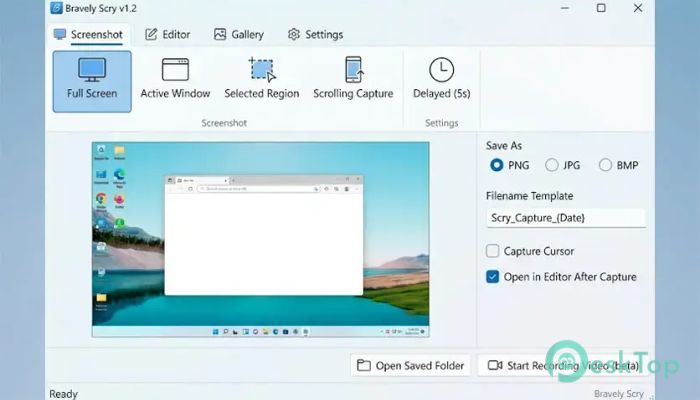Enable the Capture Cursor checkbox
The height and width of the screenshot is (400, 700).
(493, 251)
